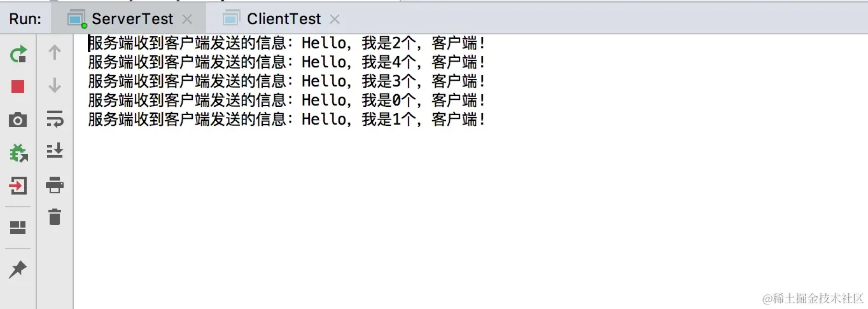Click the console line containing 我是2个
Image resolution: width=868 pixels, height=309 pixels.
point(287,43)
